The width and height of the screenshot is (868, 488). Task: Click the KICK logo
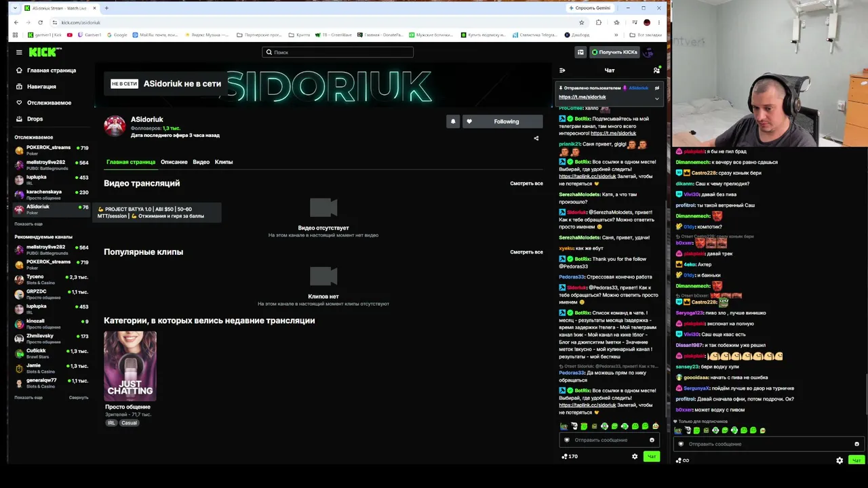(x=45, y=52)
